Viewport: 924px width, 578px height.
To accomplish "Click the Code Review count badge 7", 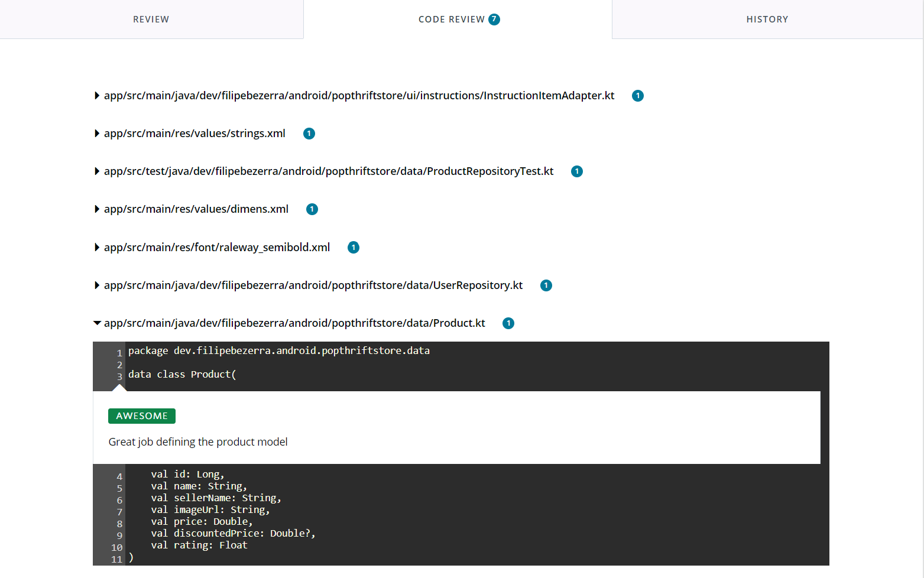I will pos(494,20).
